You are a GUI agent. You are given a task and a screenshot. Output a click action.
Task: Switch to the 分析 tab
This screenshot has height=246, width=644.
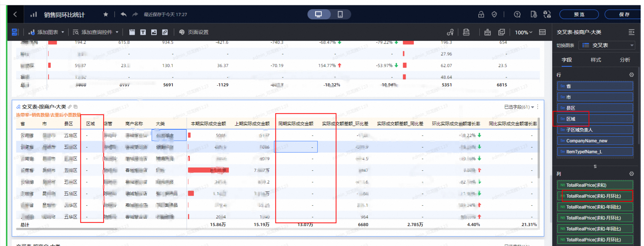click(x=624, y=60)
